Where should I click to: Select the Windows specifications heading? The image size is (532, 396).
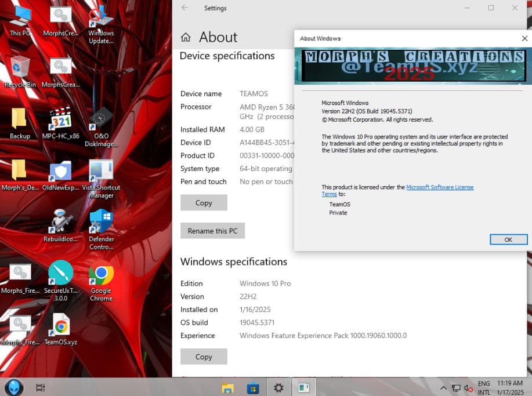pyautogui.click(x=234, y=261)
